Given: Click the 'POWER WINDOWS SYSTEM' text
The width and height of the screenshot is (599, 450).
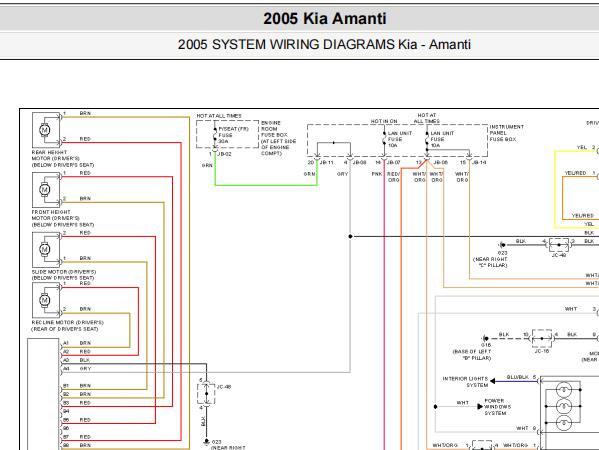Looking at the screenshot, I should tap(497, 407).
